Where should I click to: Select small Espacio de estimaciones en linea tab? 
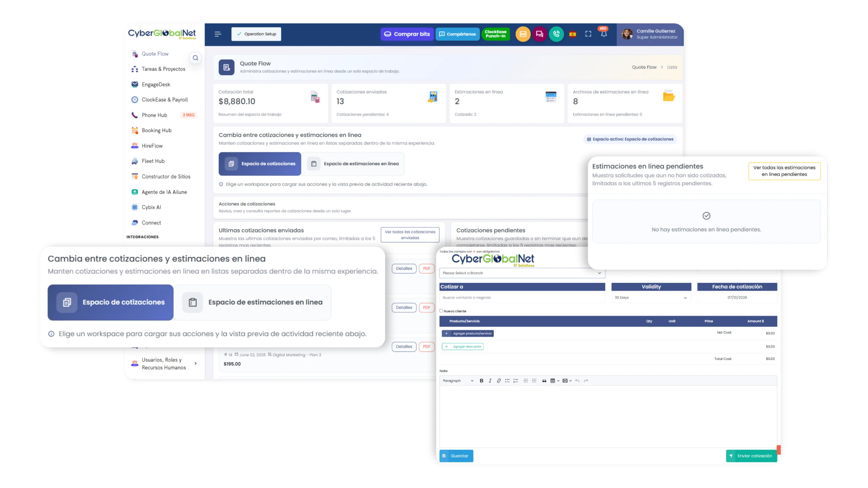pos(353,164)
